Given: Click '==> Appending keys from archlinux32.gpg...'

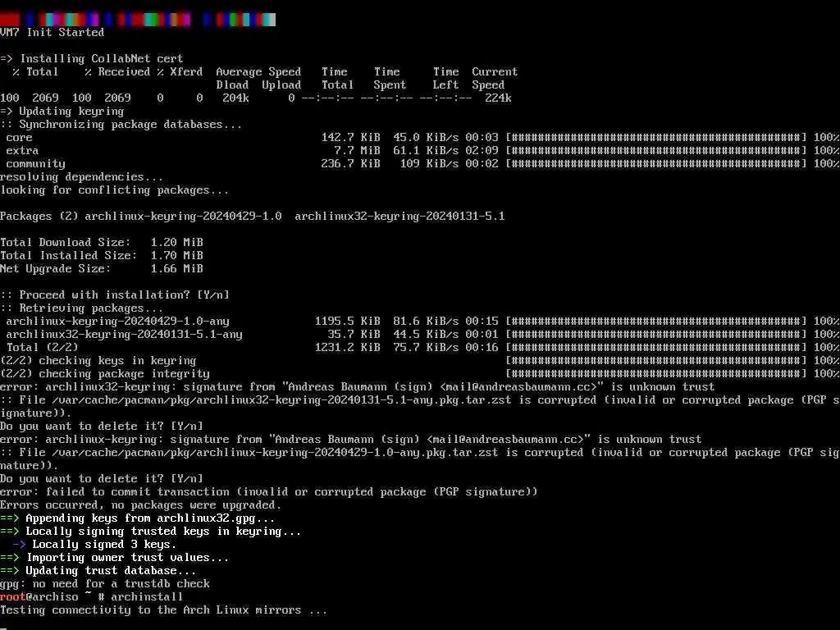Looking at the screenshot, I should click(x=137, y=518).
